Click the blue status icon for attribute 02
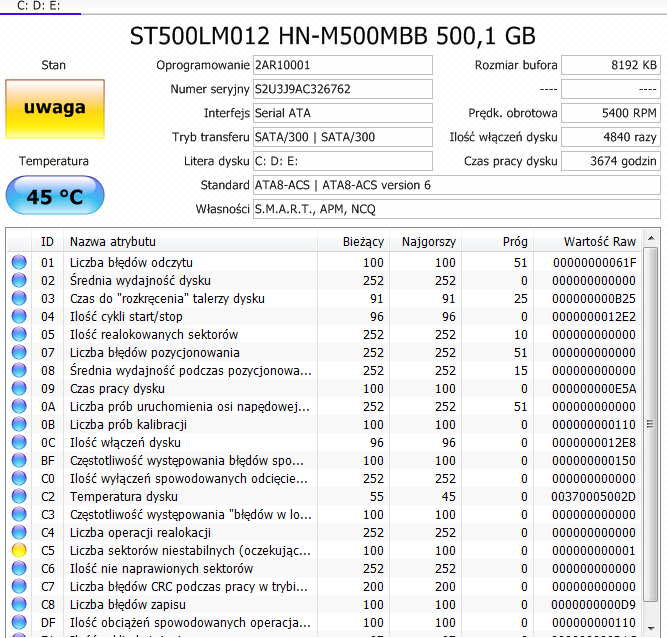Image resolution: width=667 pixels, height=638 pixels. click(x=19, y=280)
